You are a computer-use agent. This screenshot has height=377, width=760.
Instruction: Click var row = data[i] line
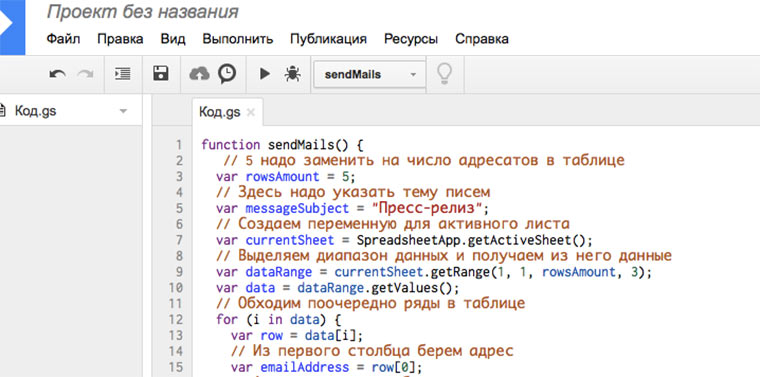tap(297, 336)
